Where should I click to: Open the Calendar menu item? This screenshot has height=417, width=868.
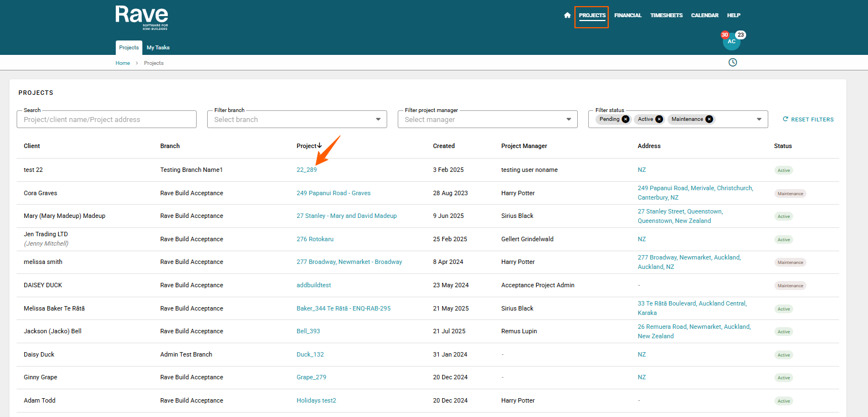tap(705, 16)
